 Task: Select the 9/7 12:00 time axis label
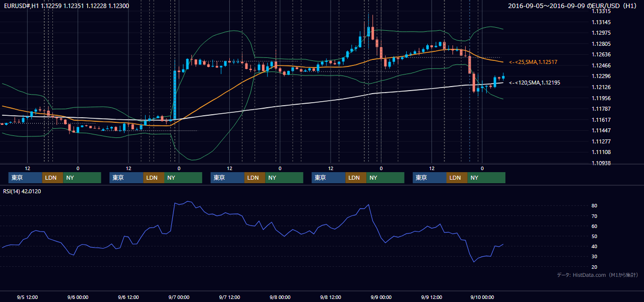(229, 297)
